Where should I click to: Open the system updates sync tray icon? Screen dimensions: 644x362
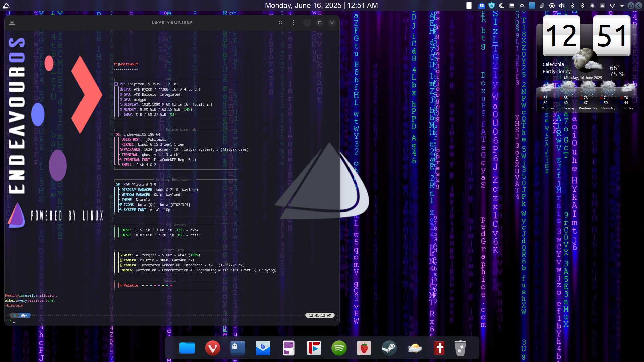(522, 5)
